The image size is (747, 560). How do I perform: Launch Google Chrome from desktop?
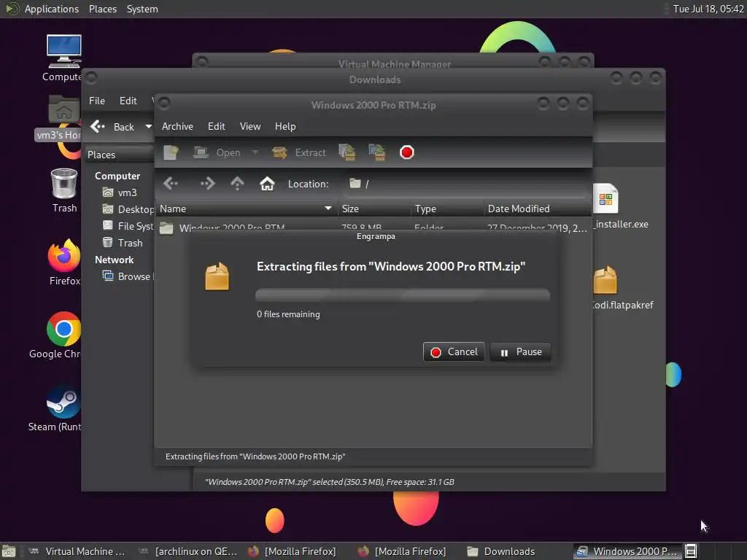point(56,335)
